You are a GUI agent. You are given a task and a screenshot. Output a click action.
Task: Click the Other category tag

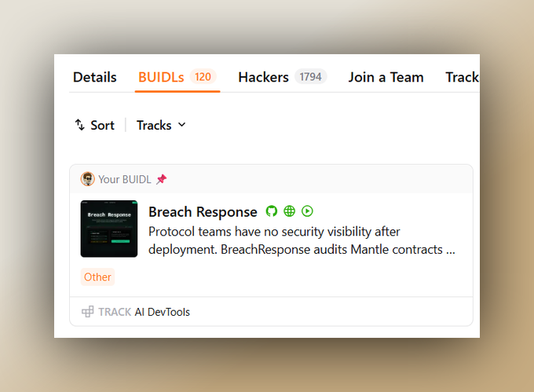pyautogui.click(x=97, y=277)
